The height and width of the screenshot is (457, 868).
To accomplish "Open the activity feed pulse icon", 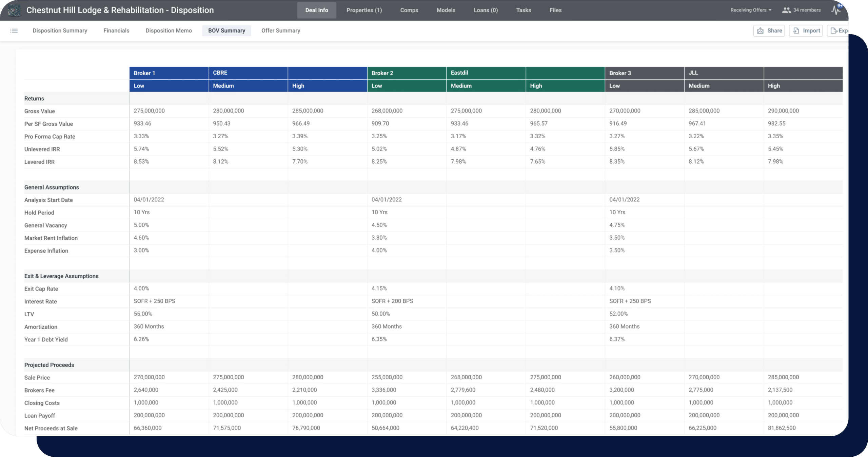I will tap(836, 10).
